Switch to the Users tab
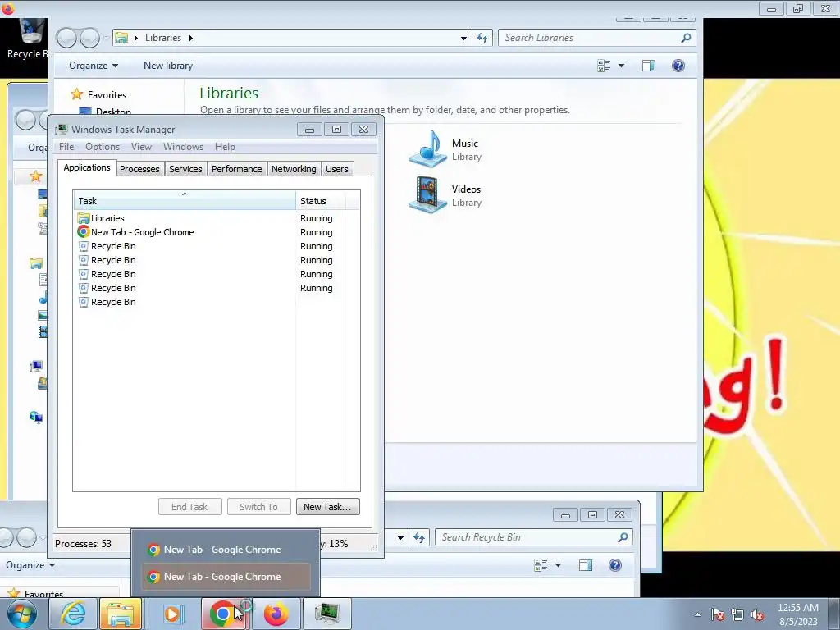This screenshot has height=630, width=840. [337, 169]
